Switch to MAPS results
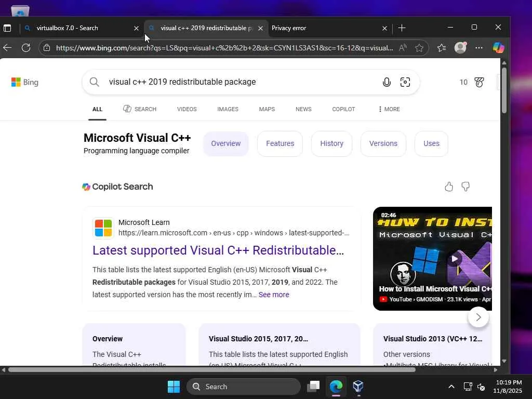Viewport: 532px width, 399px height. 267,109
